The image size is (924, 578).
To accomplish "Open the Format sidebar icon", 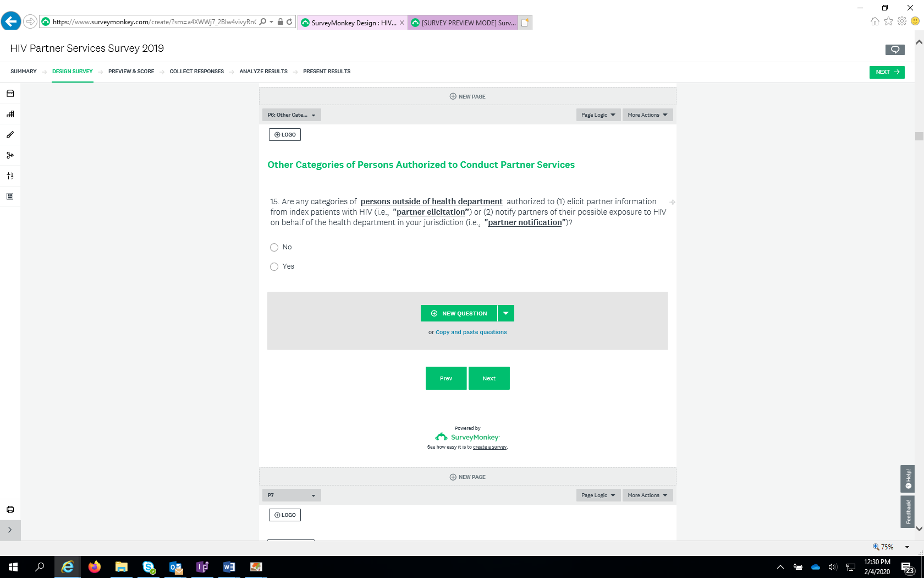I will pos(10,197).
